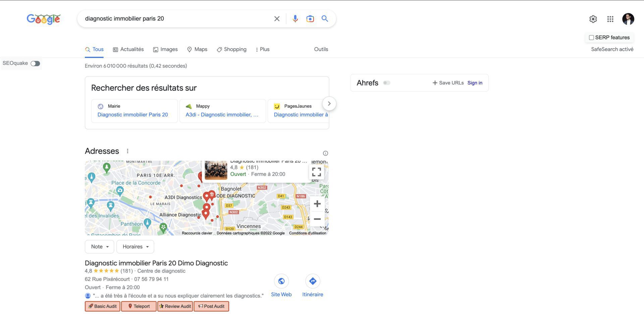Zoom out on the map
This screenshot has height=314, width=644.
tap(317, 219)
